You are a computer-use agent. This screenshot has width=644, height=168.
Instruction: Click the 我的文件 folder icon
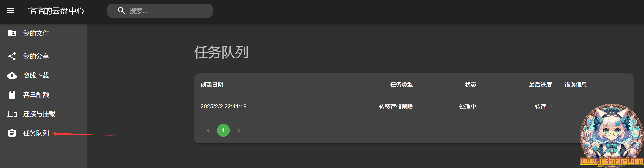pos(12,33)
